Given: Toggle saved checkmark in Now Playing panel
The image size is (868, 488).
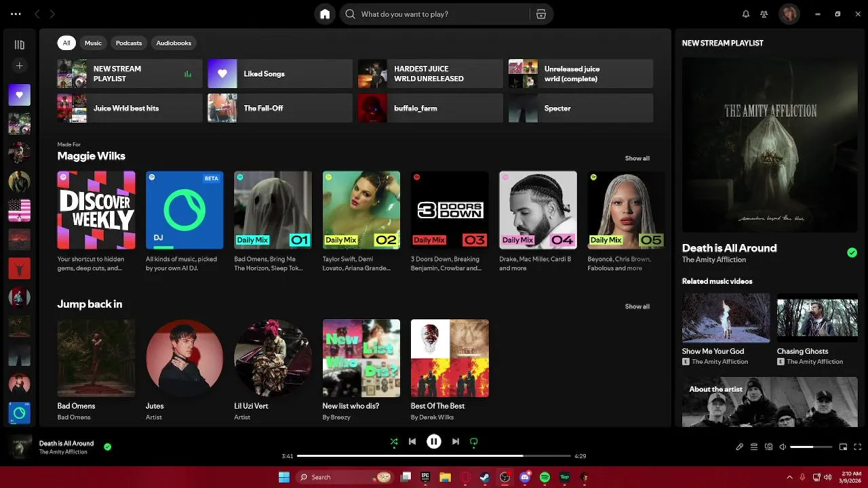Looking at the screenshot, I should point(852,253).
